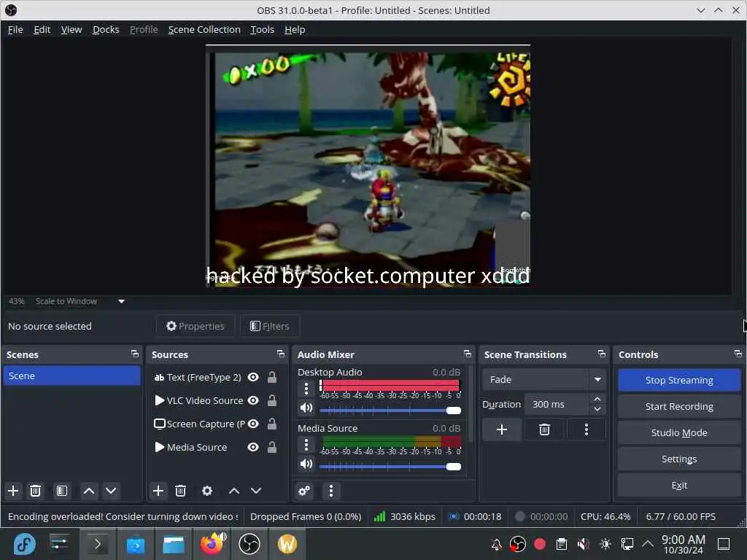Move scene down in Scenes dock
747x560 pixels.
(111, 491)
